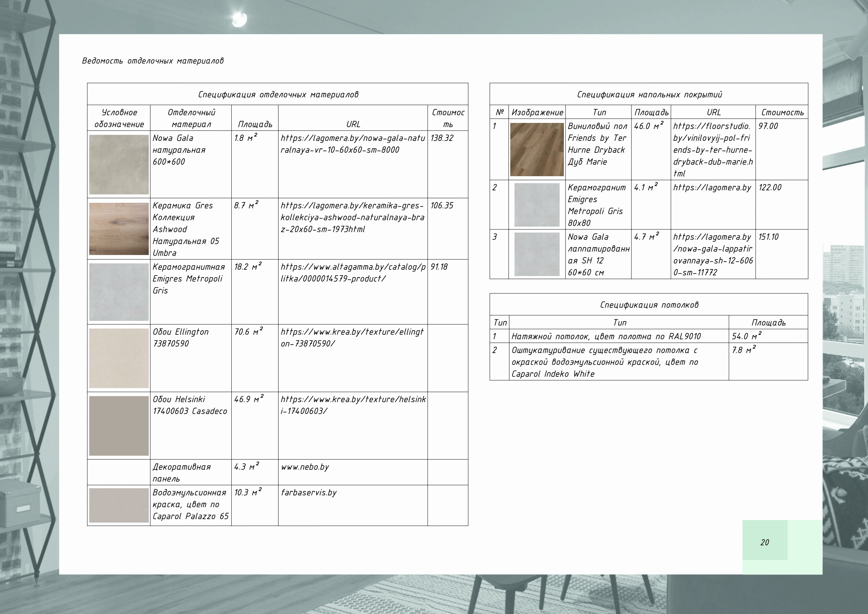This screenshot has height=614, width=868.
Task: Open the lagomera.by link for Emigres Metropoli Gris 80x80
Action: [x=712, y=187]
